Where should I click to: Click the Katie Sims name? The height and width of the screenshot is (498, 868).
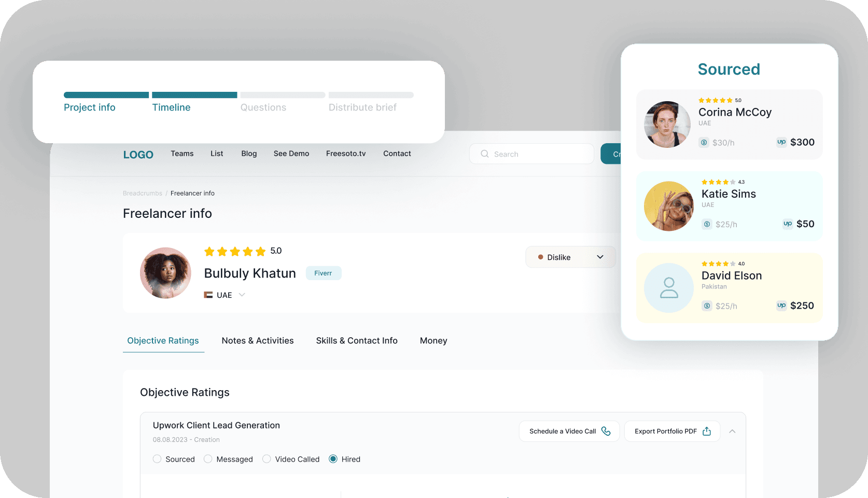pos(729,194)
